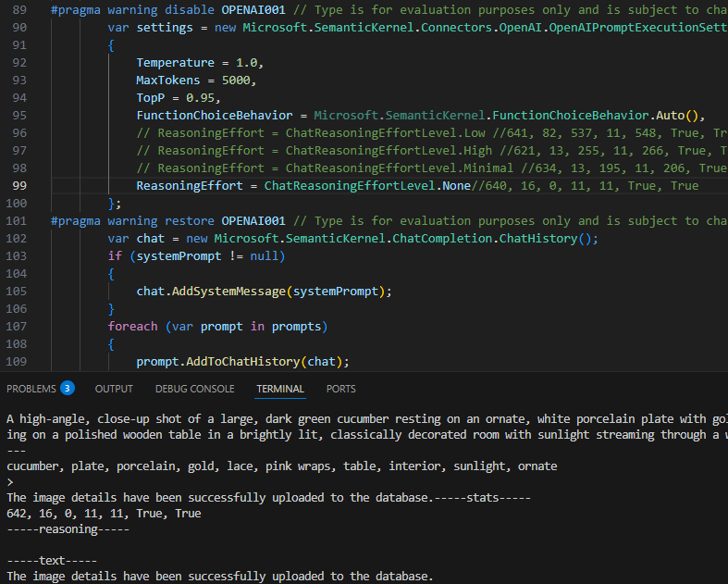The image size is (728, 584).
Task: Click the commented ChatReasoningEffortLevel.Low line
Action: [x=432, y=133]
